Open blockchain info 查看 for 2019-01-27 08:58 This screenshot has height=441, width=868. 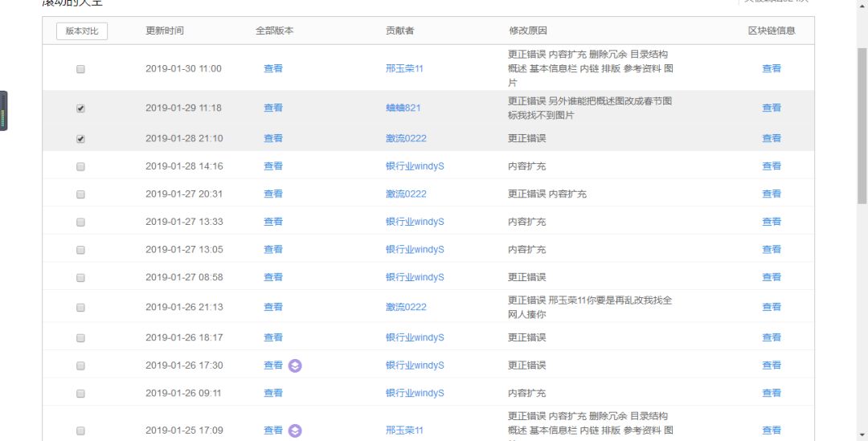tap(771, 277)
